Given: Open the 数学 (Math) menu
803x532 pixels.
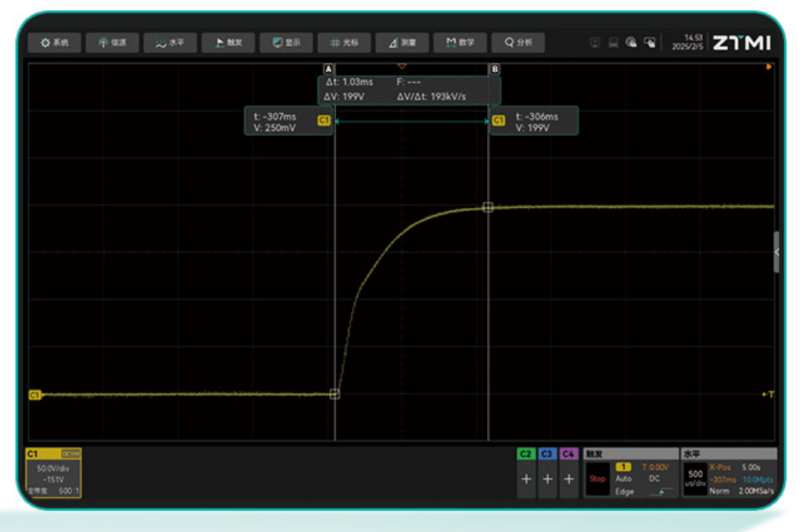Looking at the screenshot, I should (x=460, y=42).
